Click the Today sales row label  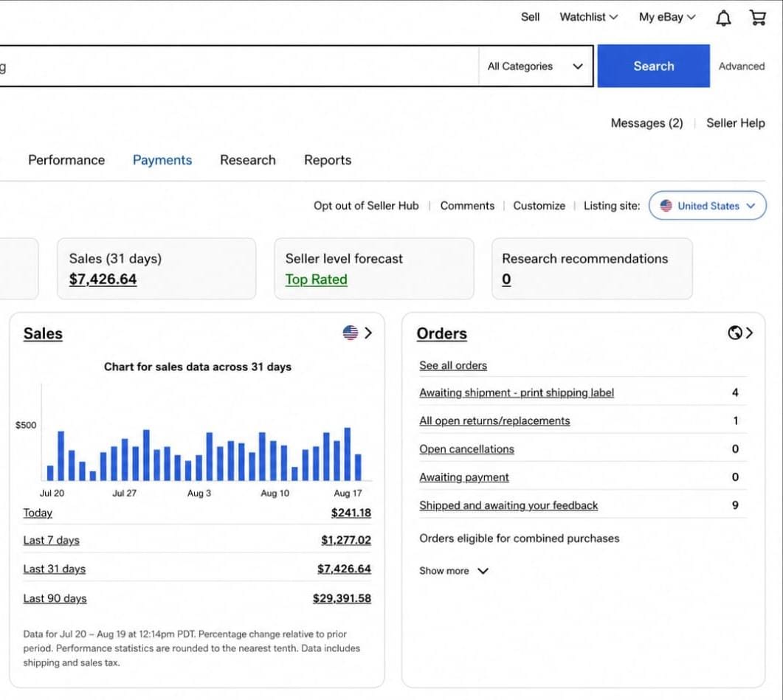tap(38, 513)
